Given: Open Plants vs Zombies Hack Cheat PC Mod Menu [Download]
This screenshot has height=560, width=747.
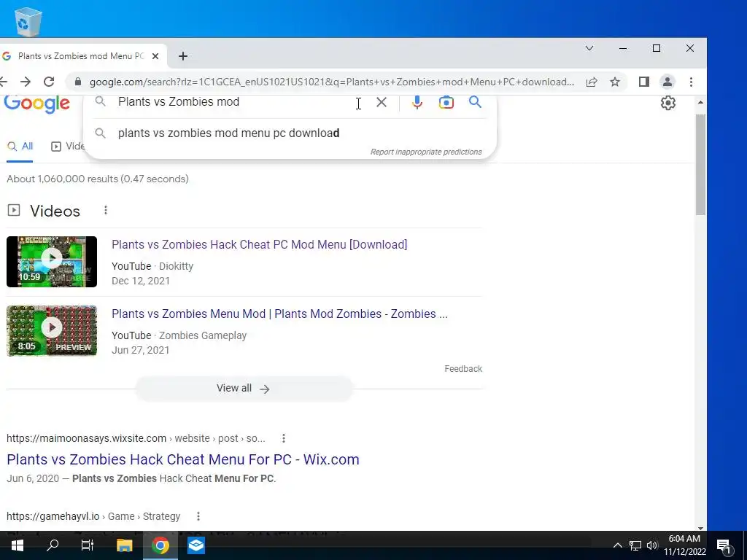Looking at the screenshot, I should point(259,244).
